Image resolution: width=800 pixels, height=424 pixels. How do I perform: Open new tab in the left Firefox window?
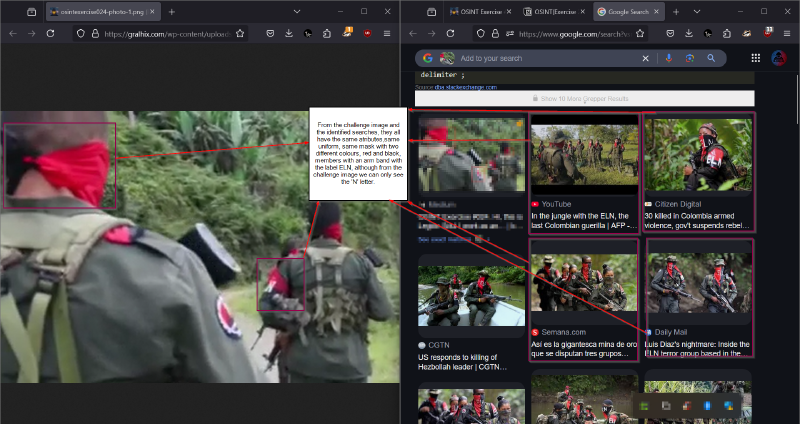point(171,11)
